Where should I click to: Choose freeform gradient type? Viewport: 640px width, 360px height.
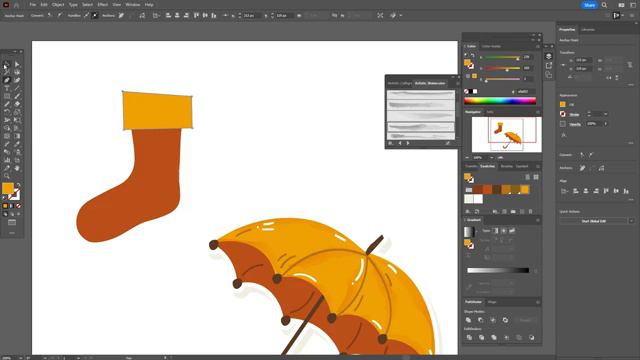[512, 231]
